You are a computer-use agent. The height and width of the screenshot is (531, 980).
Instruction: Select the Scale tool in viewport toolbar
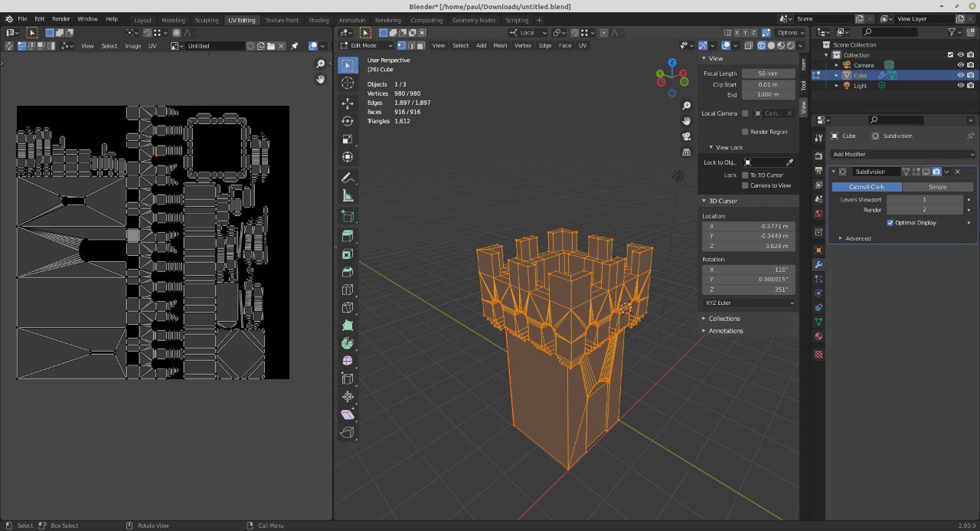[x=348, y=139]
